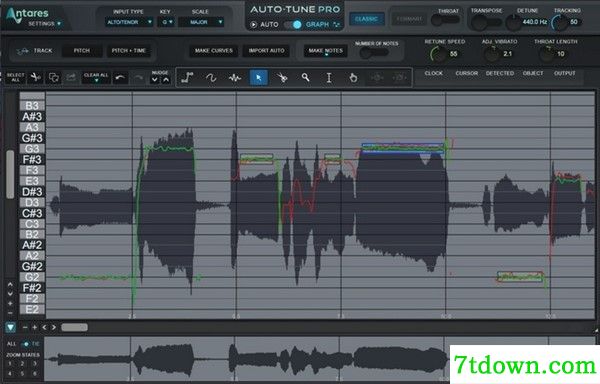Select zoom state 2
Screen dimensions: 600x384
[22, 364]
